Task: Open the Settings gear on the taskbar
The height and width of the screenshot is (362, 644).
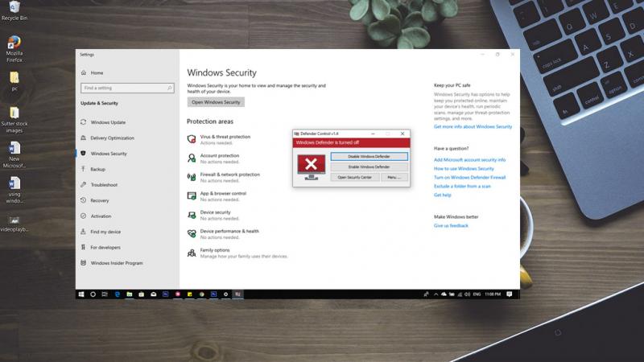Action: click(225, 294)
